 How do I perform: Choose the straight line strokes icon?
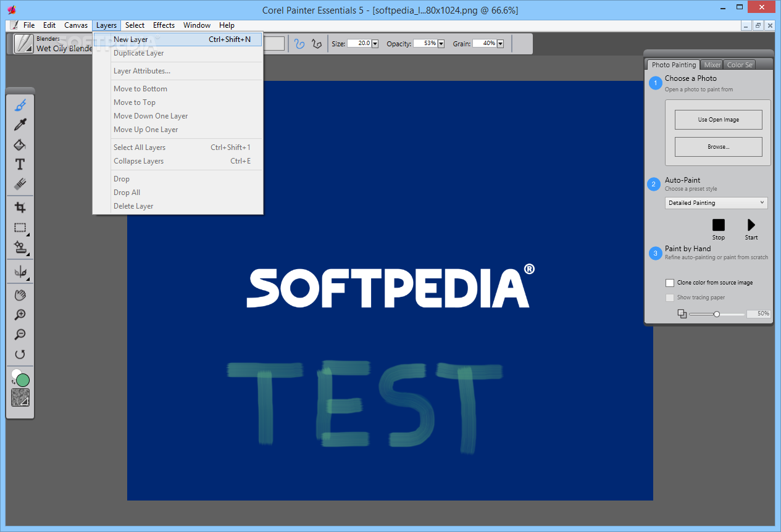pos(317,44)
